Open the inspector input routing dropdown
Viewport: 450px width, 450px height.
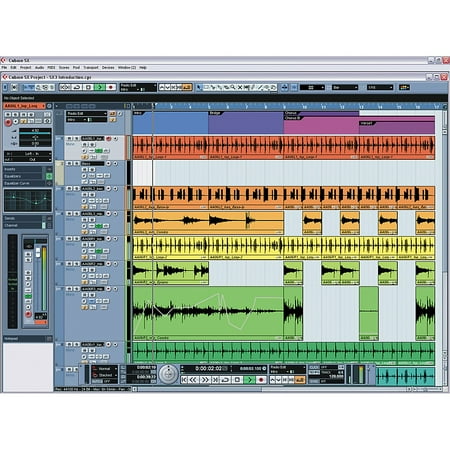click(x=28, y=154)
